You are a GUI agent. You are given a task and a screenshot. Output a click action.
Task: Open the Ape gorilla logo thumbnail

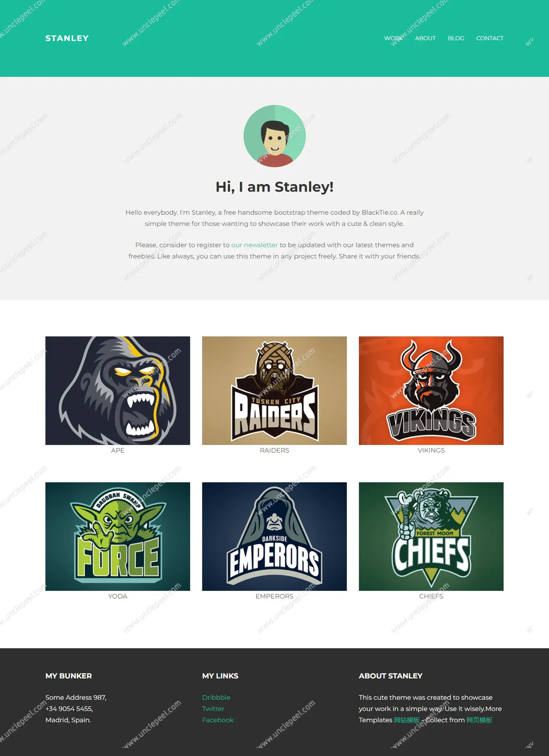tap(118, 391)
